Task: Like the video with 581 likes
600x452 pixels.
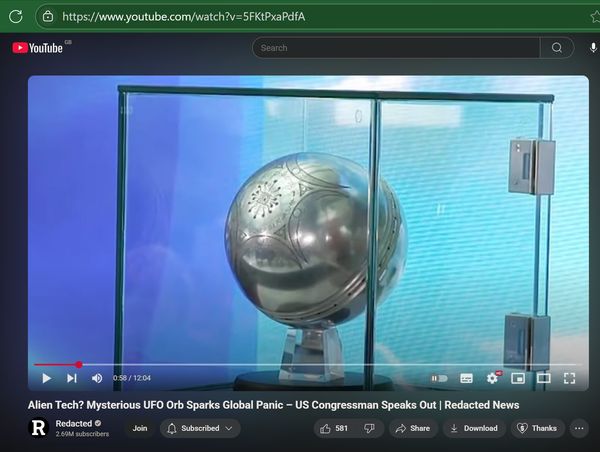Action: click(x=333, y=428)
